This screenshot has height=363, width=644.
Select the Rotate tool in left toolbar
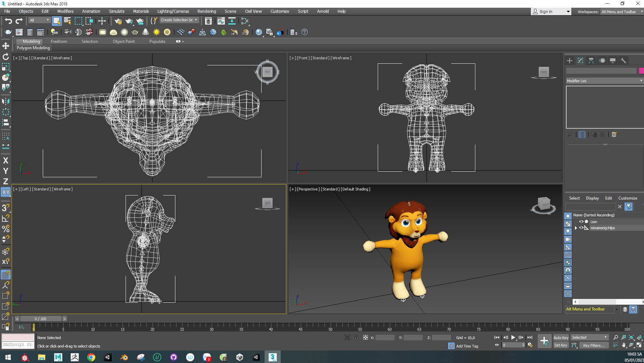point(6,57)
